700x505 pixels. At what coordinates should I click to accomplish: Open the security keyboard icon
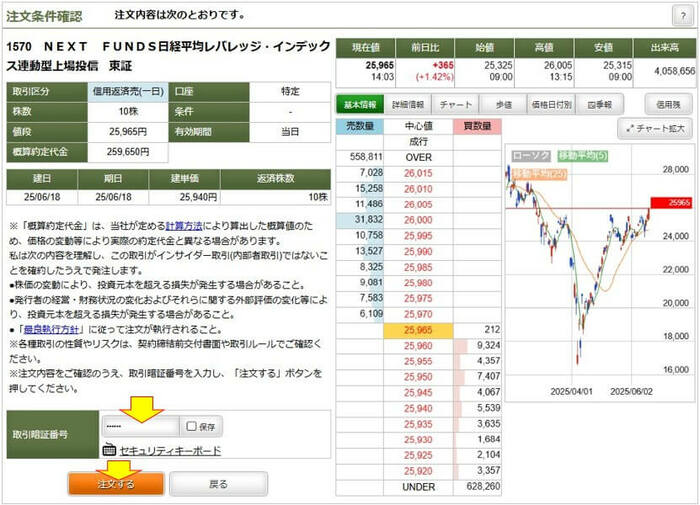[109, 450]
